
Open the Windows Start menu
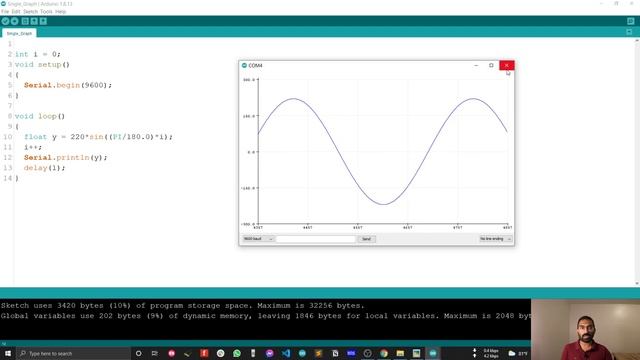[7, 353]
